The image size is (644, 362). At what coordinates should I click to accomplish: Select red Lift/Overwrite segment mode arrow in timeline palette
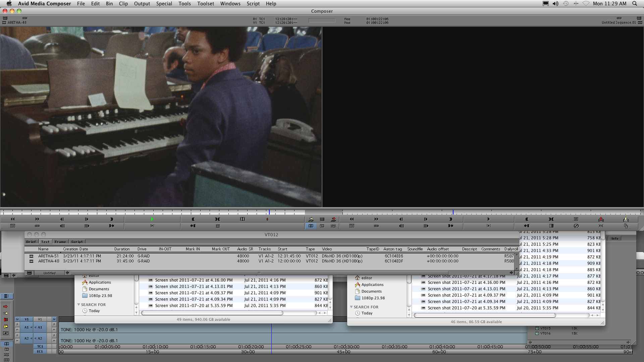[x=6, y=307]
